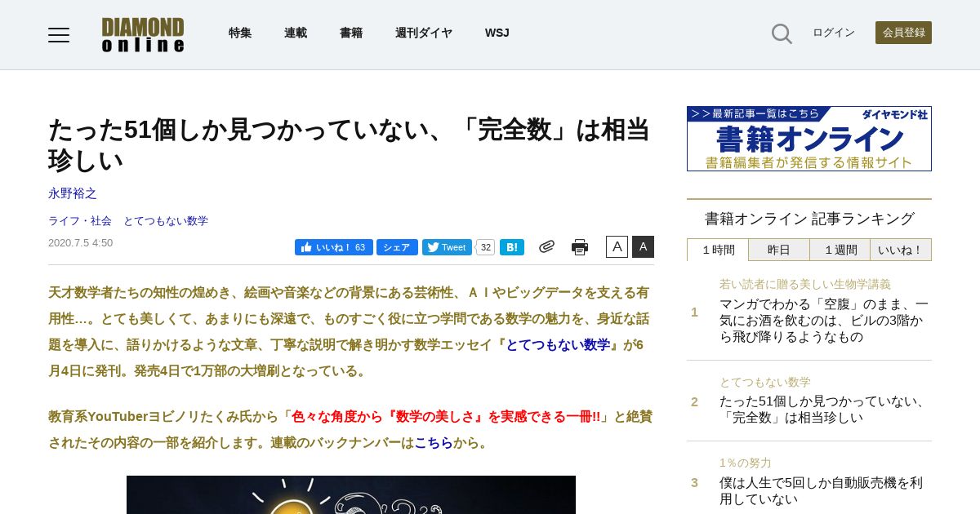The height and width of the screenshot is (514, 980).
Task: Click the tweet count 32 bubble
Action: [x=485, y=247]
